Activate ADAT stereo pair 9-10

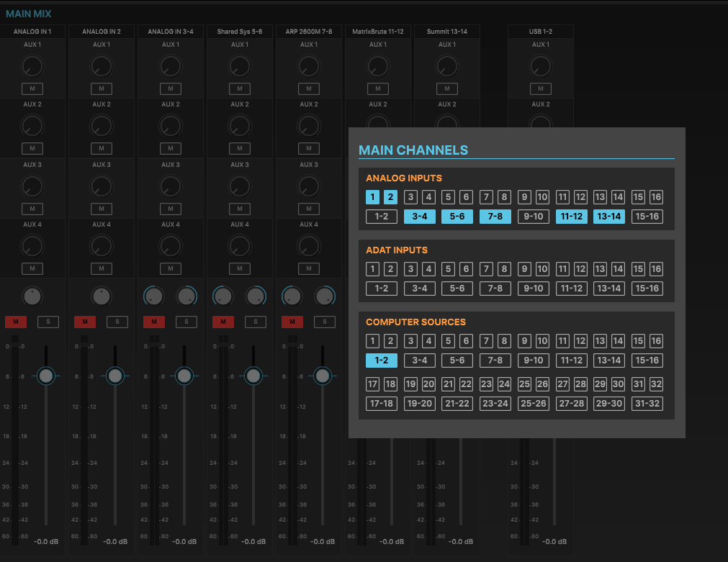pos(533,288)
